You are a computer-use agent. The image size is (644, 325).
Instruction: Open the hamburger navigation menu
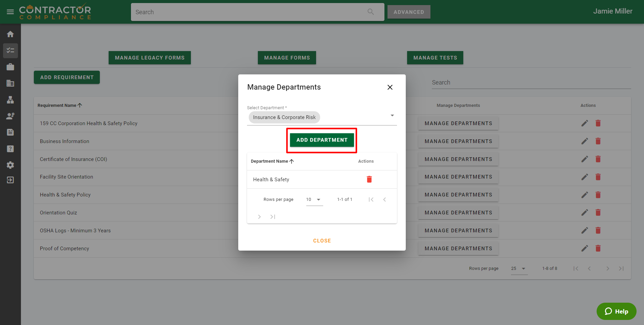[10, 12]
